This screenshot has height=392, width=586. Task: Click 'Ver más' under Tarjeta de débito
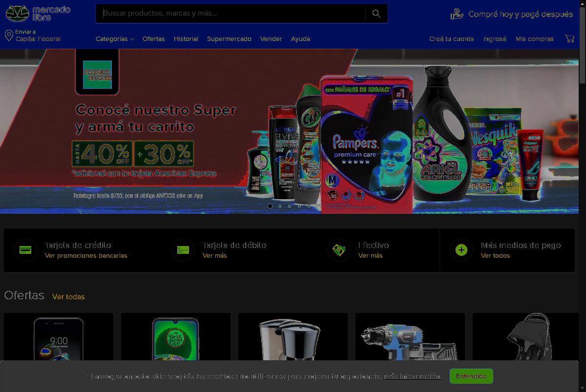pyautogui.click(x=215, y=255)
